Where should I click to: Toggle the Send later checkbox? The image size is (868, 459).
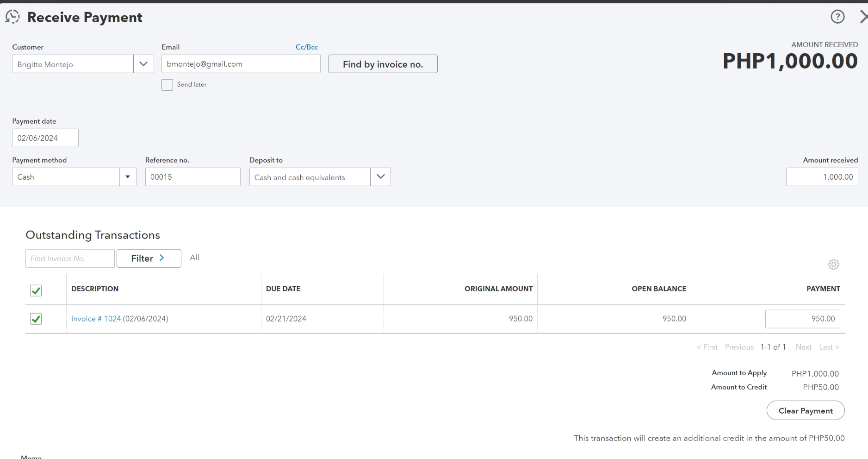pyautogui.click(x=167, y=85)
